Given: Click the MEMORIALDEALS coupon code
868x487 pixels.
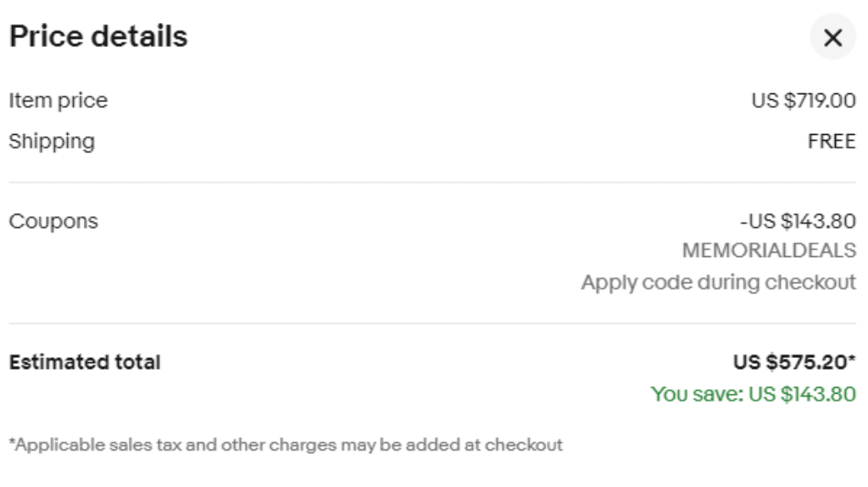Looking at the screenshot, I should coord(769,250).
